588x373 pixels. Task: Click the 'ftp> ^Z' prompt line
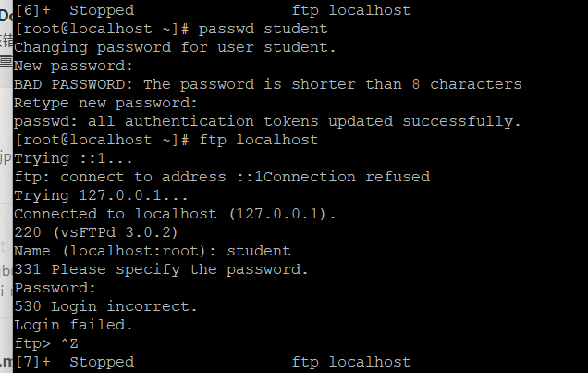pos(46,343)
